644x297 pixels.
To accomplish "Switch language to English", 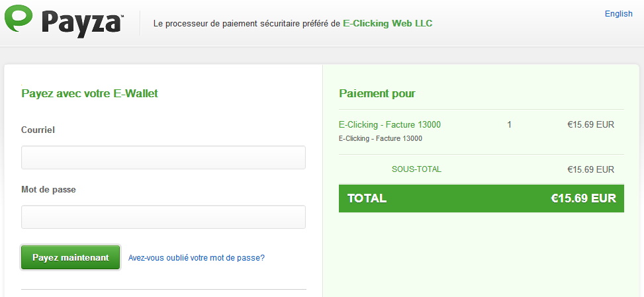I will [618, 14].
